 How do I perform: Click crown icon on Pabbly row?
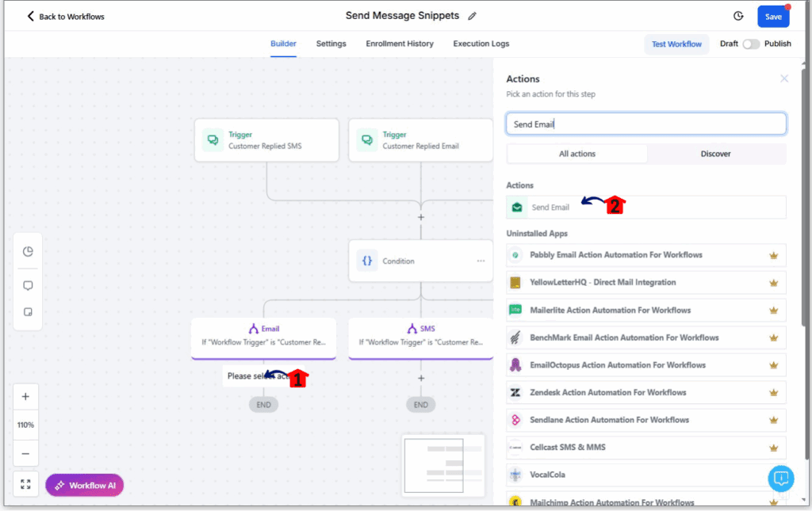774,255
